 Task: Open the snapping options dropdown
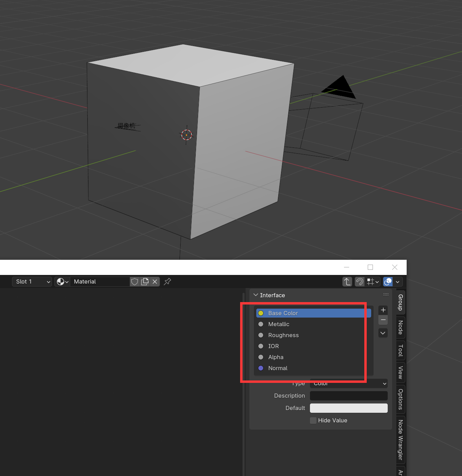[373, 282]
